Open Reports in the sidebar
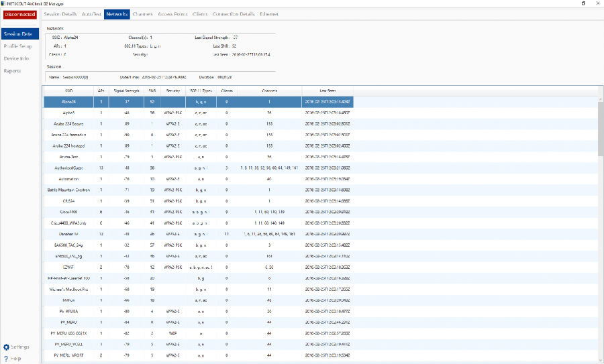This screenshot has height=364, width=604. 13,70
